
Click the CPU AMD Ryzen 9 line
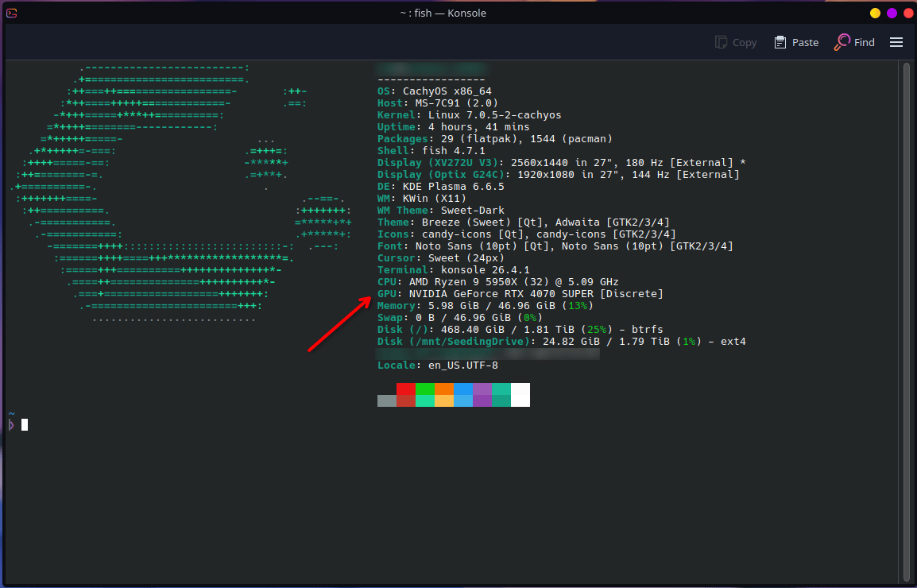click(497, 282)
